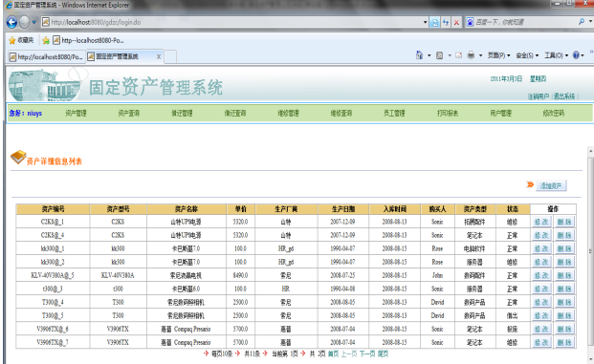The height and width of the screenshot is (364, 594).
Task: Open the 员工管理 navigation menu item
Action: tap(394, 113)
